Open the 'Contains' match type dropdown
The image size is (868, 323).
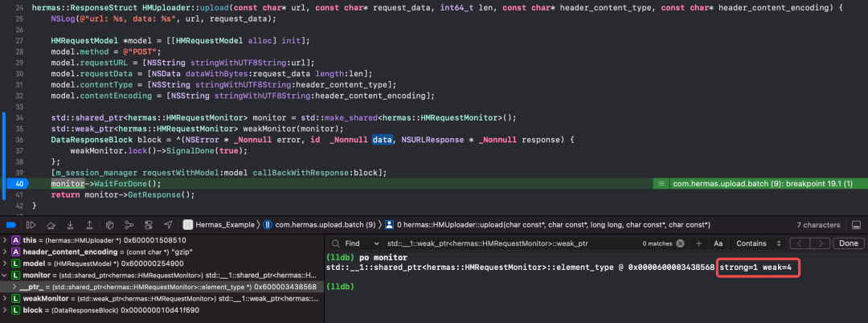tap(757, 243)
